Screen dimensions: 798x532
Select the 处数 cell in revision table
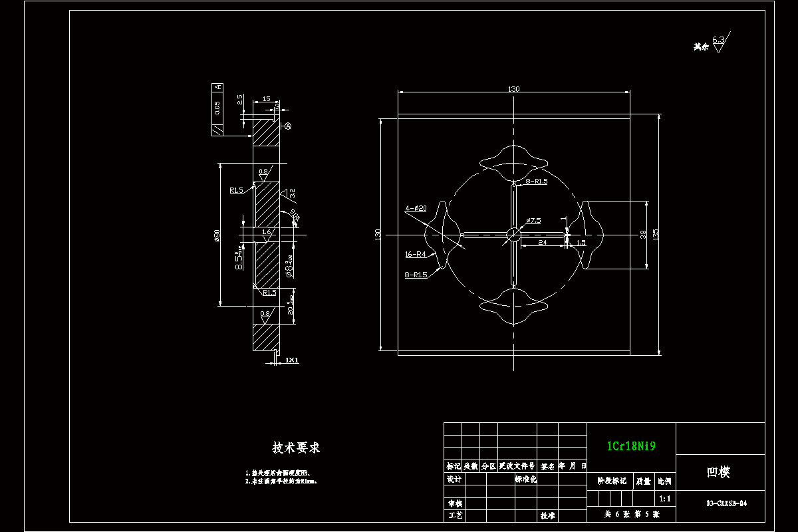(x=471, y=466)
